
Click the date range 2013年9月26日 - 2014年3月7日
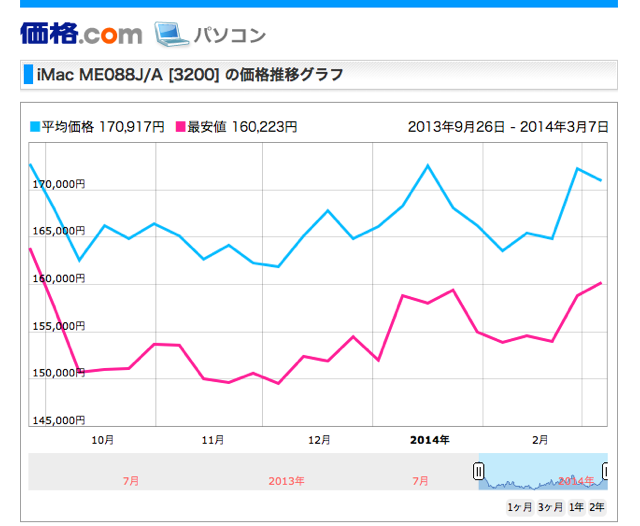coord(508,127)
